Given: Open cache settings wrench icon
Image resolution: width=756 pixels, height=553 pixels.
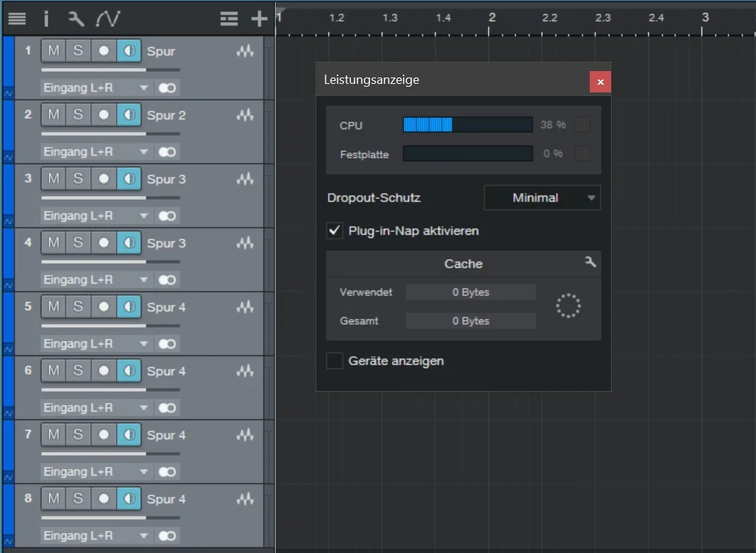Looking at the screenshot, I should 590,262.
